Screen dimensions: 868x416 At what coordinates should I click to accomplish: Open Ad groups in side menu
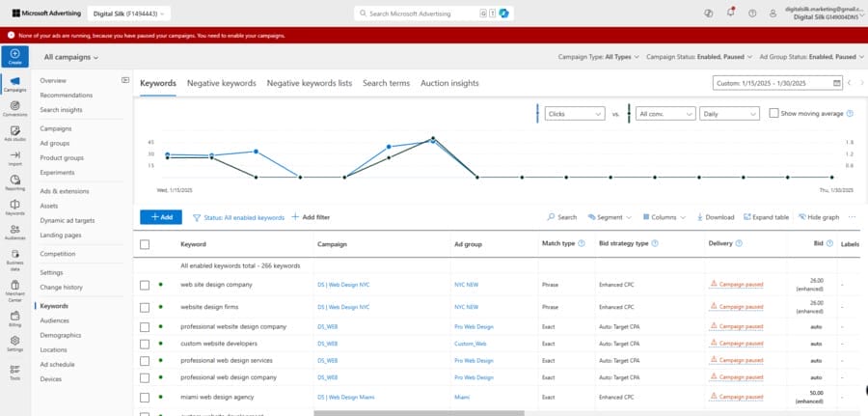tap(55, 143)
